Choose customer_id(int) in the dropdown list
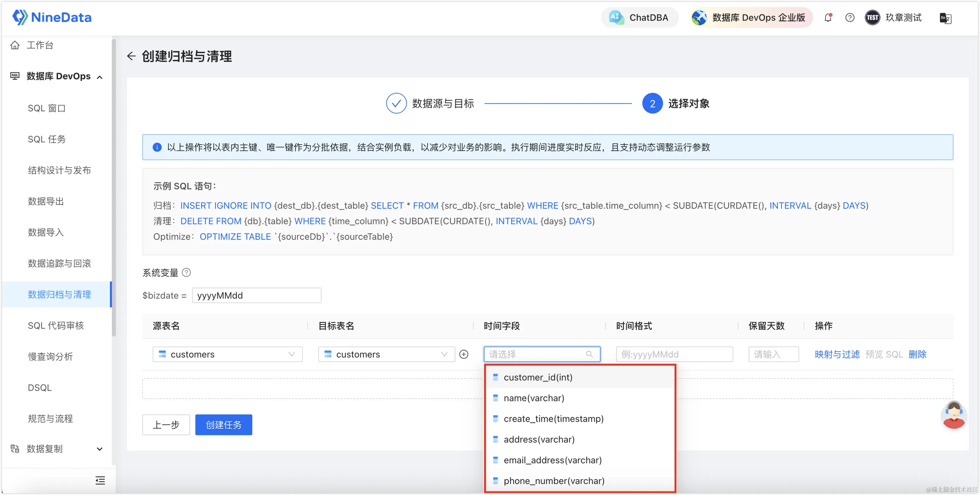The image size is (980, 495). [538, 377]
